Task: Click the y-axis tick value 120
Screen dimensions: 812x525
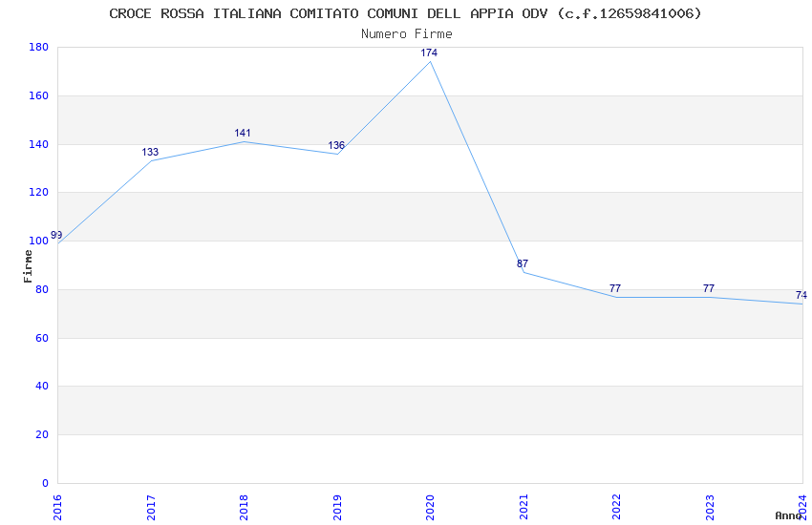Action: pos(39,193)
